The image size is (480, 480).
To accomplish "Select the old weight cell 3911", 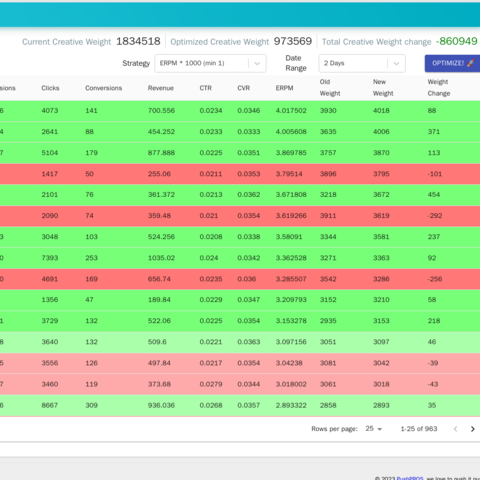I will (328, 216).
